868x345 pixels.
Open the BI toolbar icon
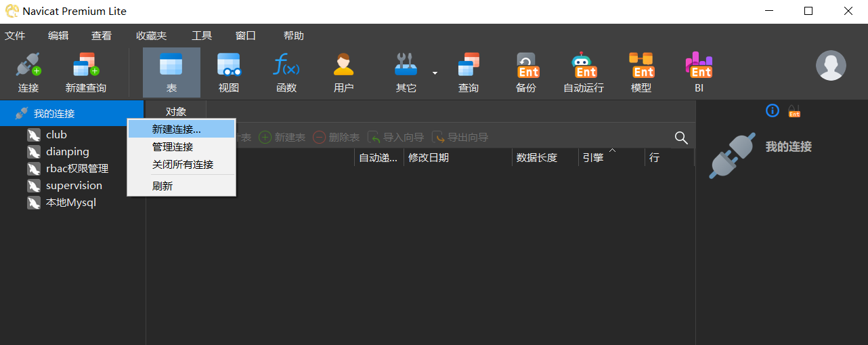[x=699, y=73]
